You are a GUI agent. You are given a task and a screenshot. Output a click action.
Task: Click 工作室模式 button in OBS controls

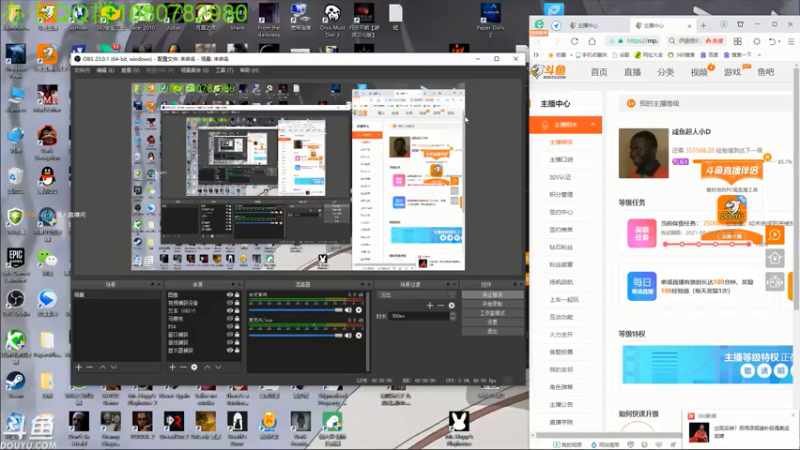point(492,313)
